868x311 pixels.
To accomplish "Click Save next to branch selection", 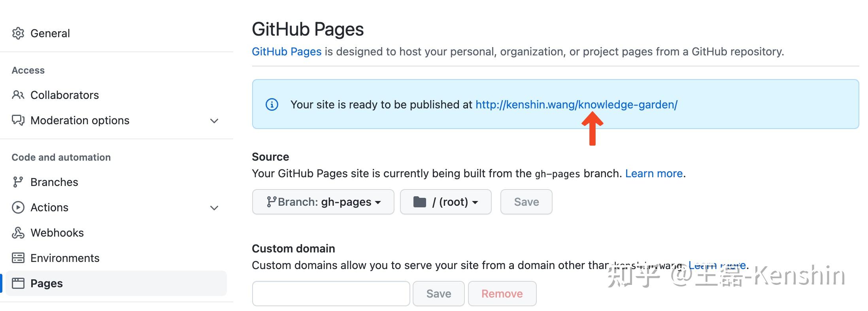I will 526,202.
